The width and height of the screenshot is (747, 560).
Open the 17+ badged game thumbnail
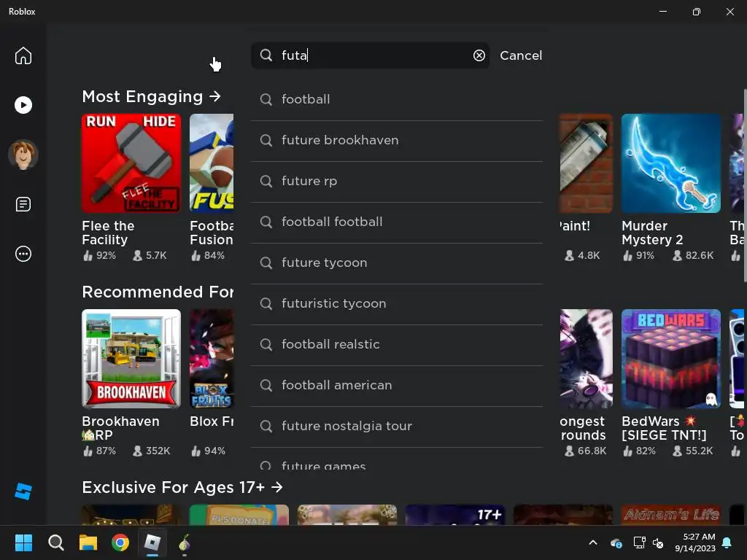coord(455,515)
